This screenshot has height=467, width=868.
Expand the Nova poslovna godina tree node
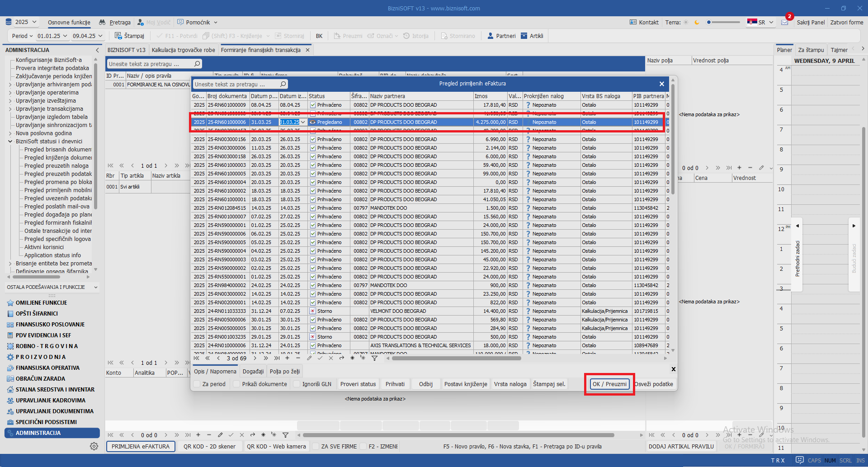click(x=10, y=133)
